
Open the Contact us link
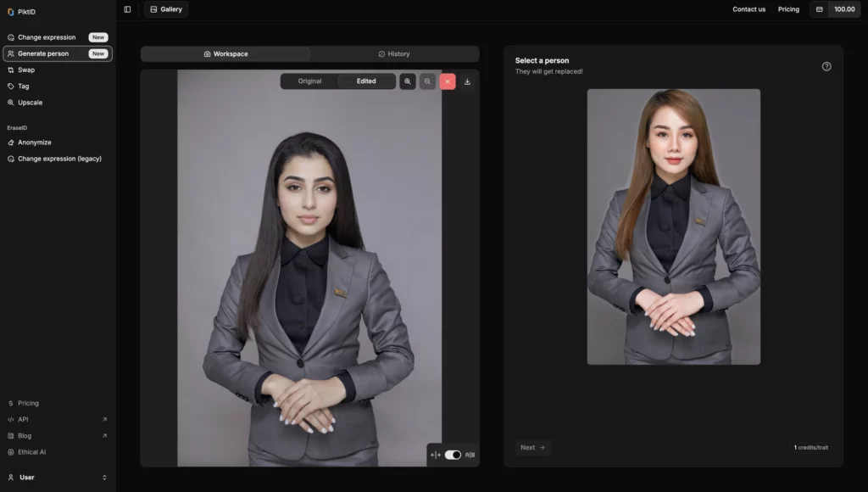748,9
